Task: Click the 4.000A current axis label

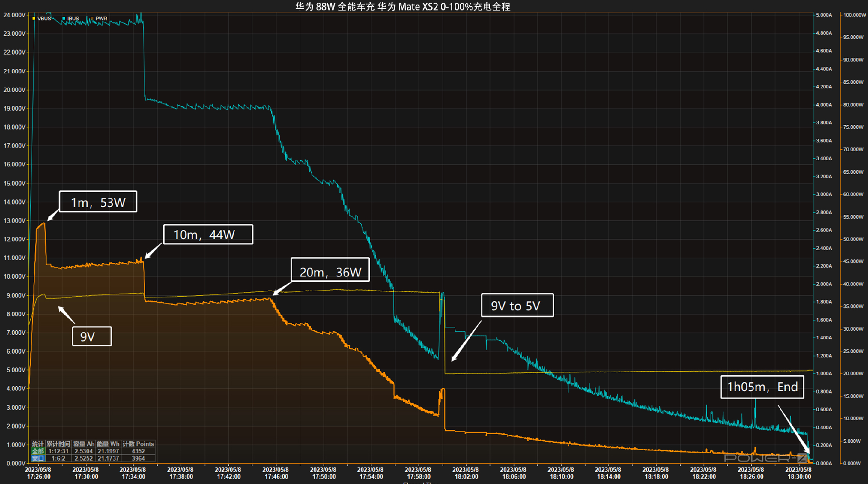Action: [x=824, y=104]
